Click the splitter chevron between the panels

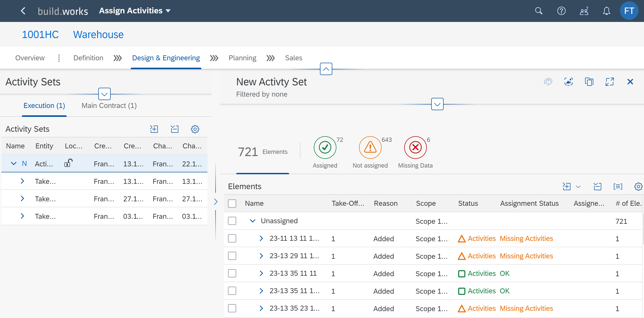coord(216,202)
